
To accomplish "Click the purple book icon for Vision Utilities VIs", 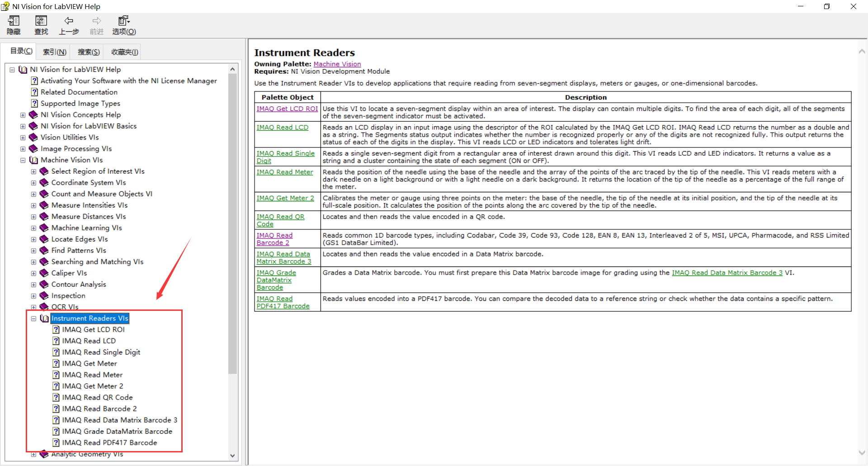I will point(33,138).
